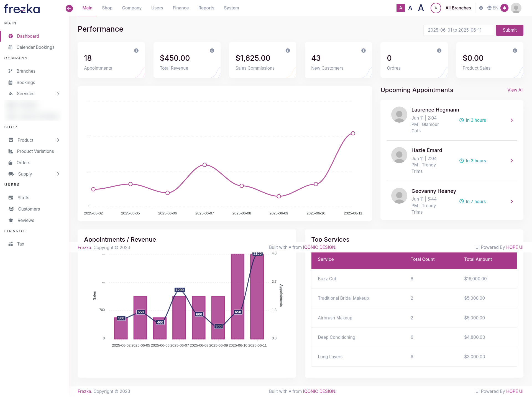Screen dimensions: 532x397
Task: Select the small font size A toggle
Action: pos(400,8)
